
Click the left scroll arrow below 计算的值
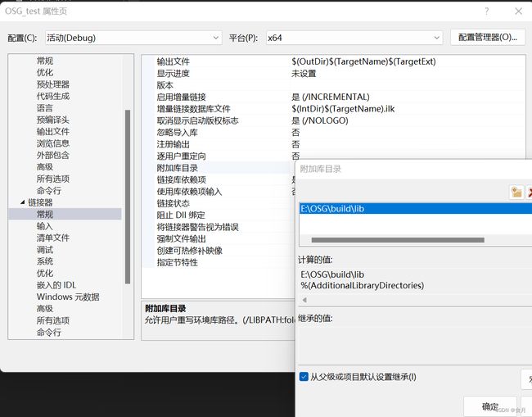click(304, 300)
